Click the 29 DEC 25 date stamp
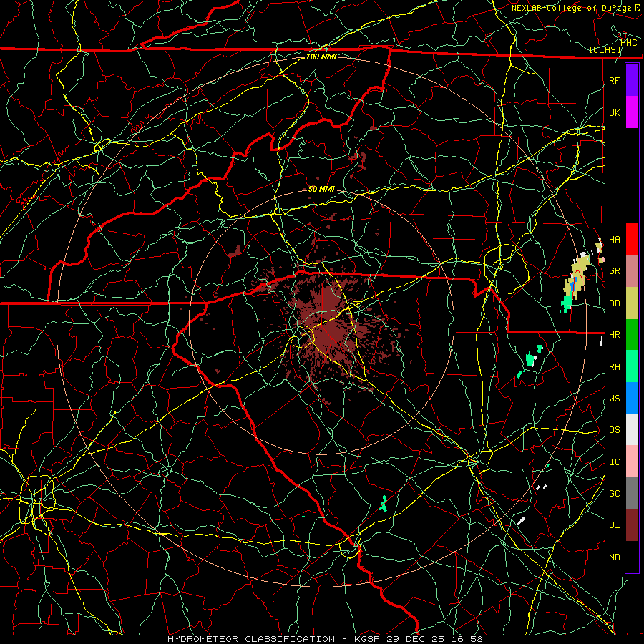Screen dimensions: 644x644 click(x=414, y=639)
